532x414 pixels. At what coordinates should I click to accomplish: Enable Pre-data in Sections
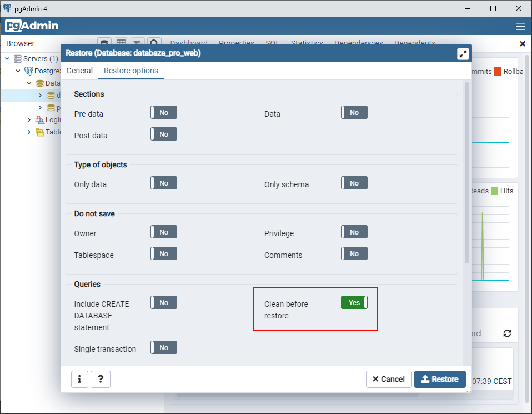(x=163, y=112)
